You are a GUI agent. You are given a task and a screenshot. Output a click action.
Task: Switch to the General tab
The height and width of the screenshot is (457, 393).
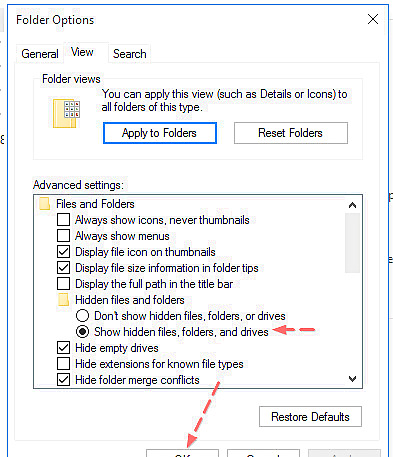tap(40, 54)
